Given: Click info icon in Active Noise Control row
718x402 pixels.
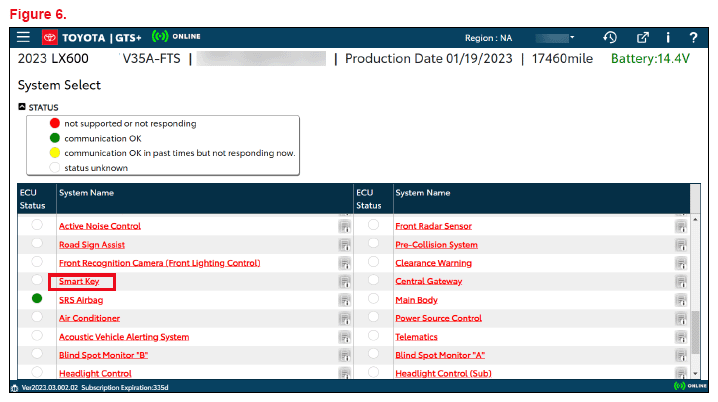Looking at the screenshot, I should click(x=344, y=226).
